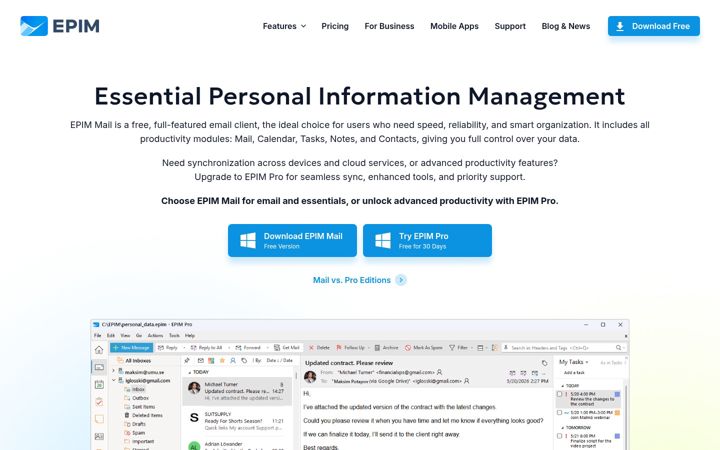Click the unread envelope filter icon

coord(201,360)
